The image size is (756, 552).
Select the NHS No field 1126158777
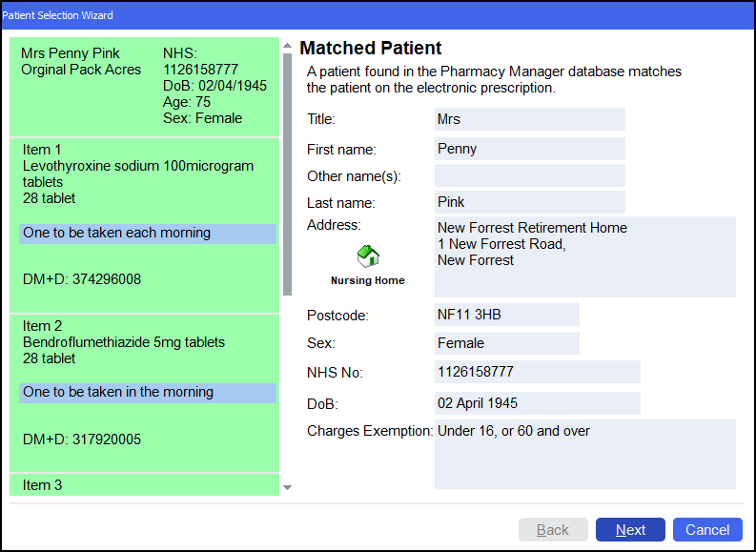coord(537,372)
